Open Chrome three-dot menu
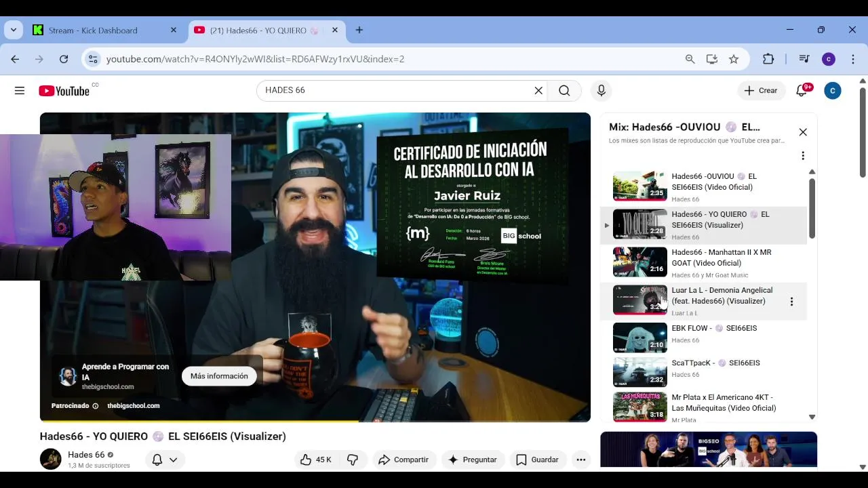 853,59
